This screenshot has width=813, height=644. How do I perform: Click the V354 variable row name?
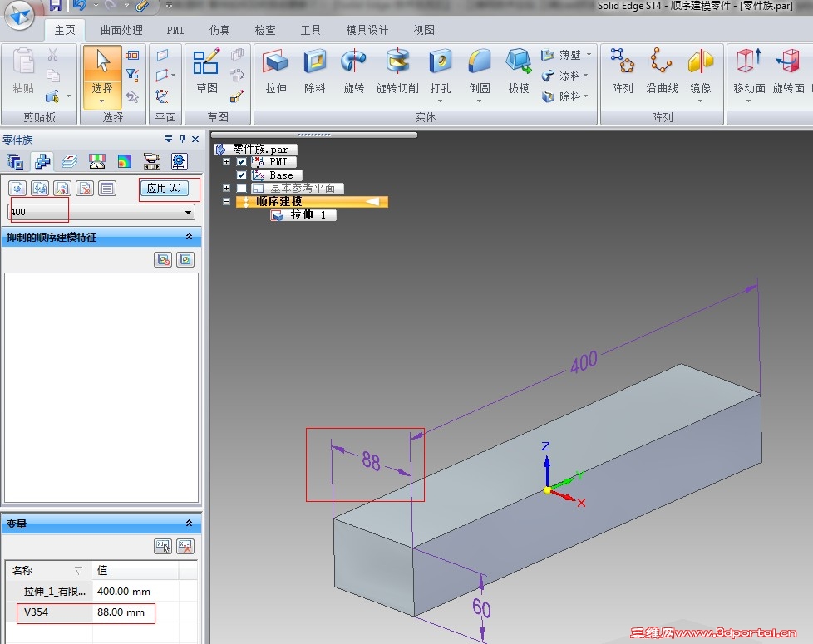(x=36, y=612)
